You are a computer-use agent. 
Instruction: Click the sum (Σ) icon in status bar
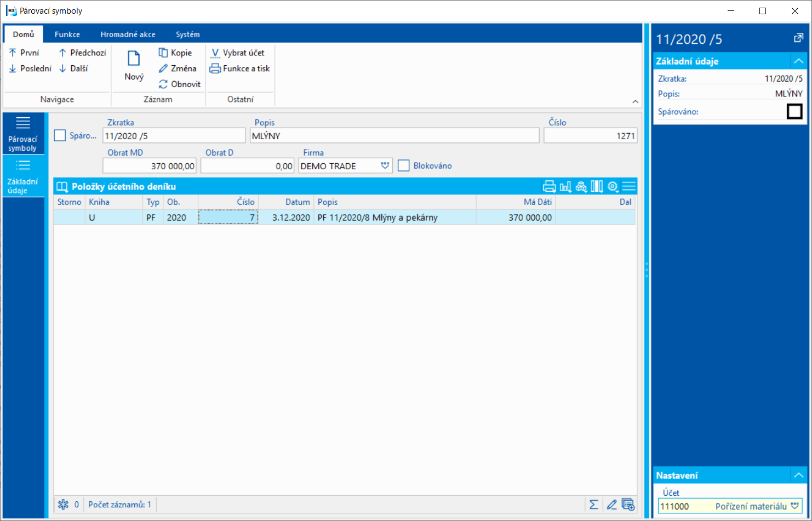click(x=594, y=505)
